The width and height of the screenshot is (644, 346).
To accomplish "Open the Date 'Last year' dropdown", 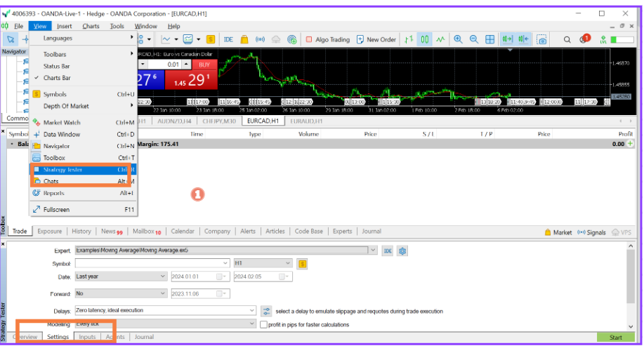I will tap(163, 277).
